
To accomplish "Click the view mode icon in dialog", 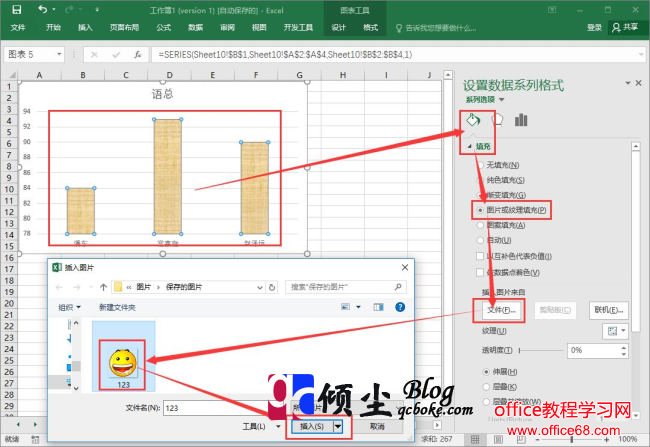I will coord(345,307).
